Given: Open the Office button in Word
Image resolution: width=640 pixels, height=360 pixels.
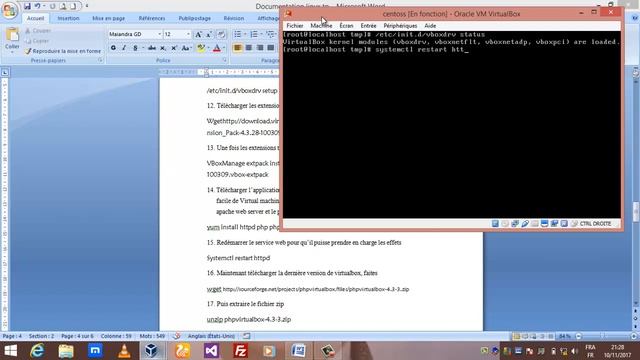Looking at the screenshot, I should (9, 11).
